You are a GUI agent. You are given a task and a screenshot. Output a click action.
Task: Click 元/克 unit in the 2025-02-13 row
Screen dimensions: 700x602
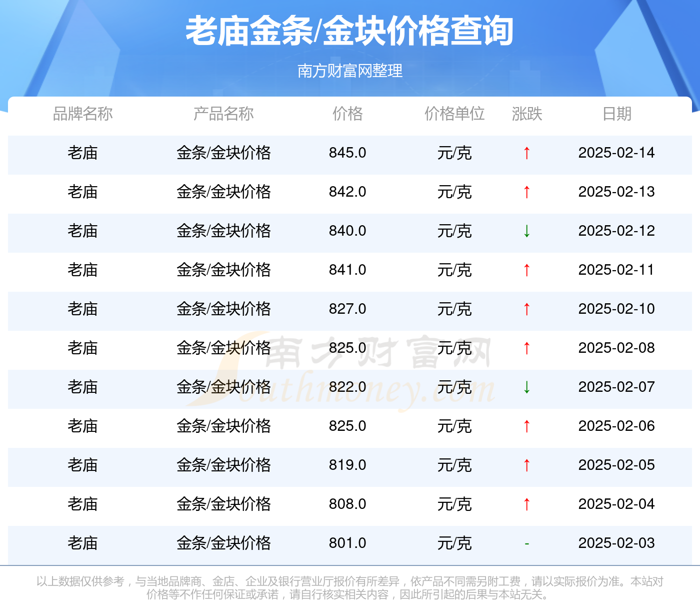pyautogui.click(x=454, y=192)
